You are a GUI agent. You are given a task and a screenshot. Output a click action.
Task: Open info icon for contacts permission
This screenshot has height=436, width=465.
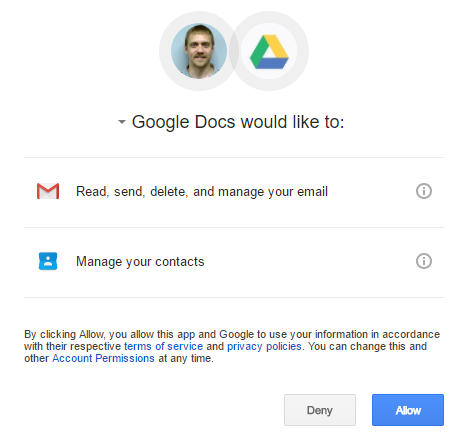tap(424, 261)
